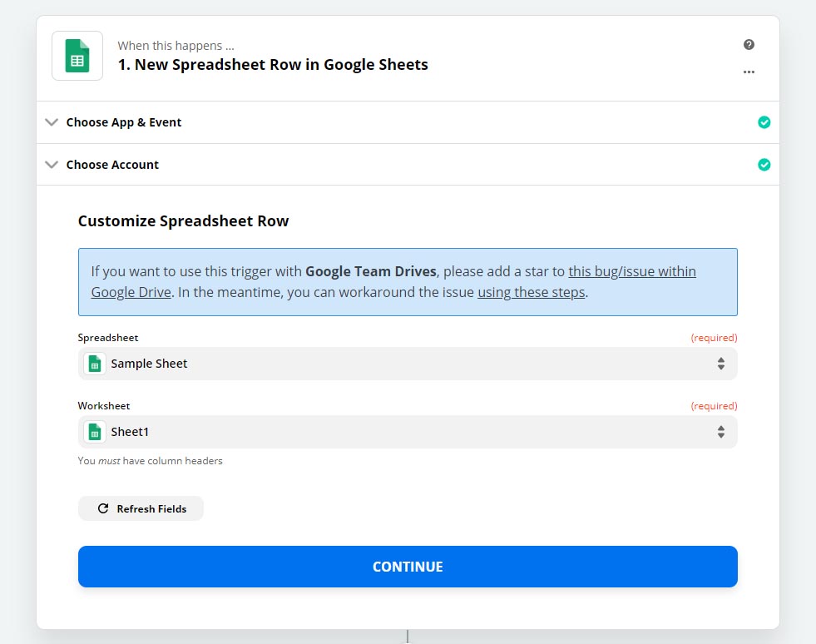Screen dimensions: 816x644
Task: Click the Google Sheets app icon in header
Action: 77,56
